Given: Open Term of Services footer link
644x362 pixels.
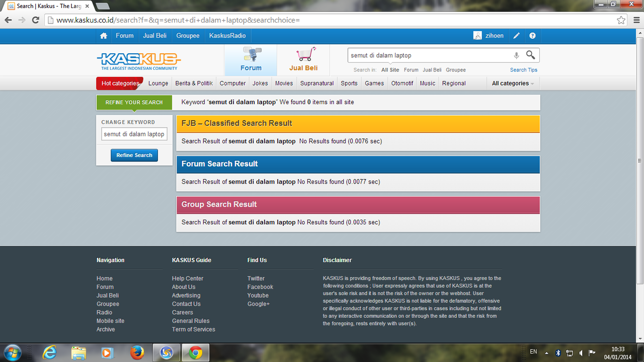Looking at the screenshot, I should (x=193, y=329).
